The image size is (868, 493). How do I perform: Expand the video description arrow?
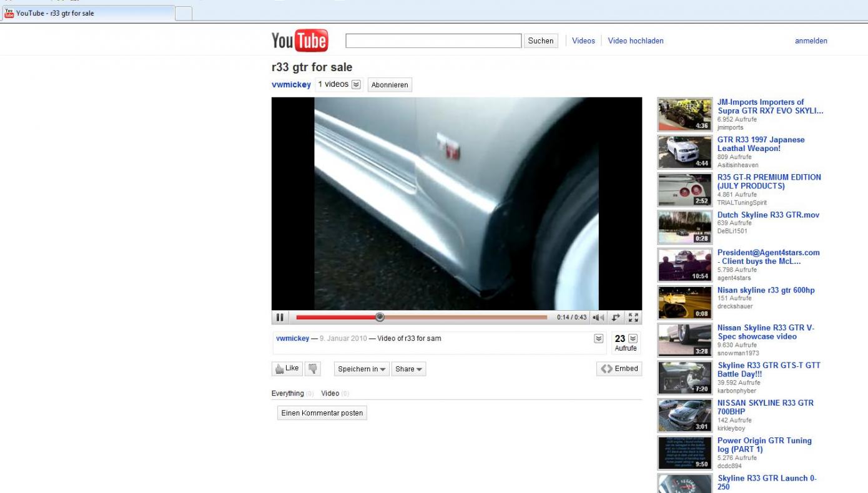coord(598,338)
